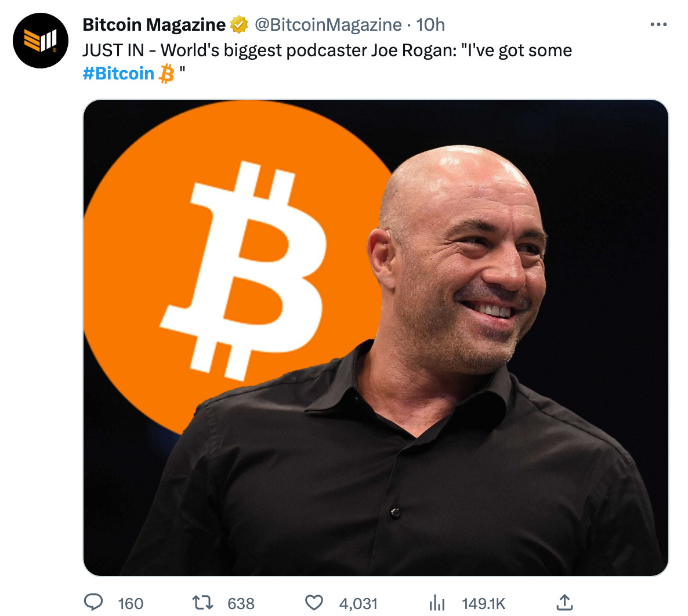The height and width of the screenshot is (616, 688).
Task: Open the view analytics bar chart icon
Action: (x=437, y=603)
